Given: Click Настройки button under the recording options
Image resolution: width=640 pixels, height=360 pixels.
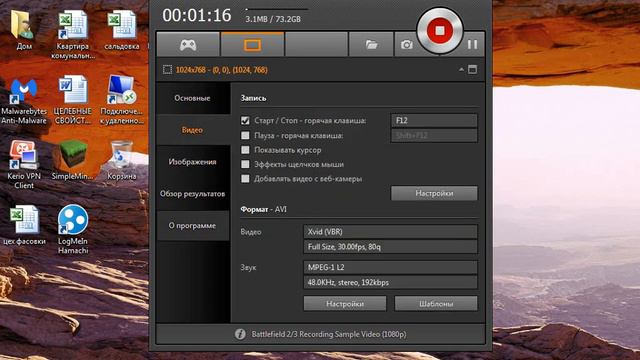Looking at the screenshot, I should (434, 193).
